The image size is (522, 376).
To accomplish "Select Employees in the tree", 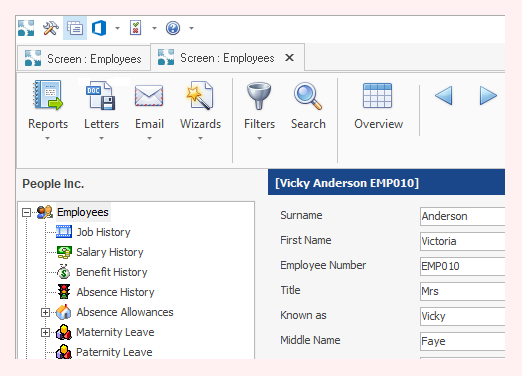I will point(83,212).
